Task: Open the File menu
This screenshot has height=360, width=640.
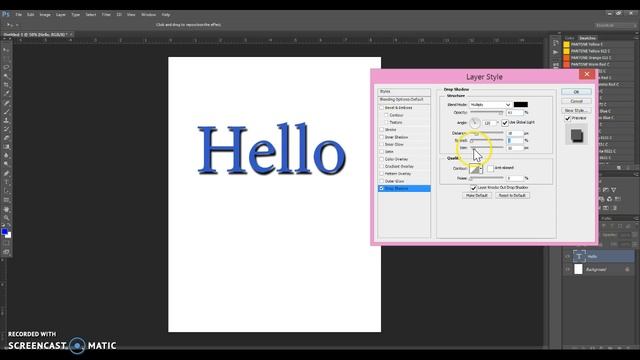Action: (18, 15)
